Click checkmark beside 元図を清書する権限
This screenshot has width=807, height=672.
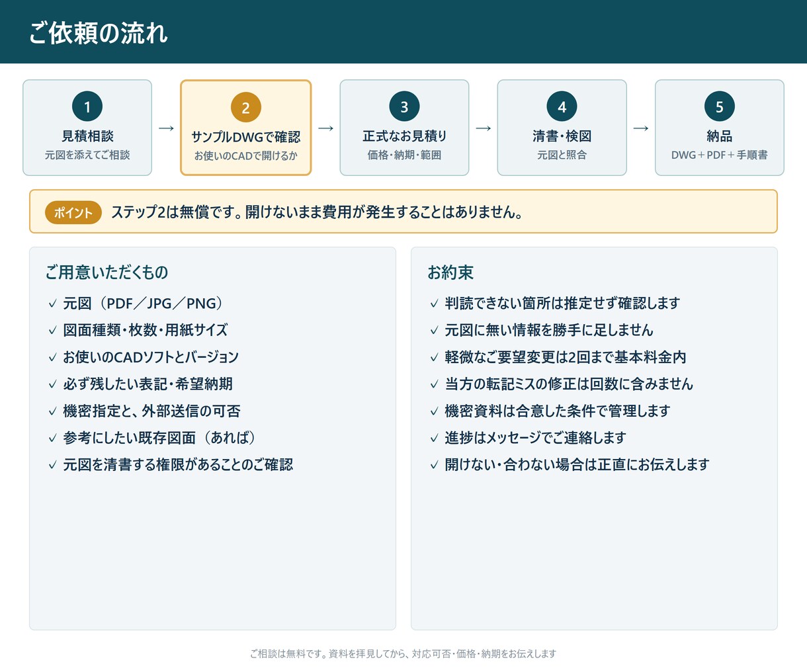52,465
